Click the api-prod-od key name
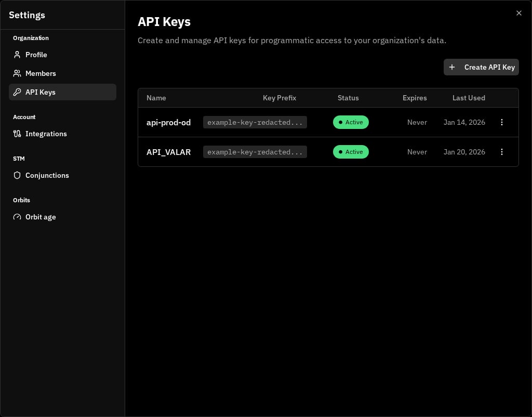532x417 pixels. (x=169, y=123)
